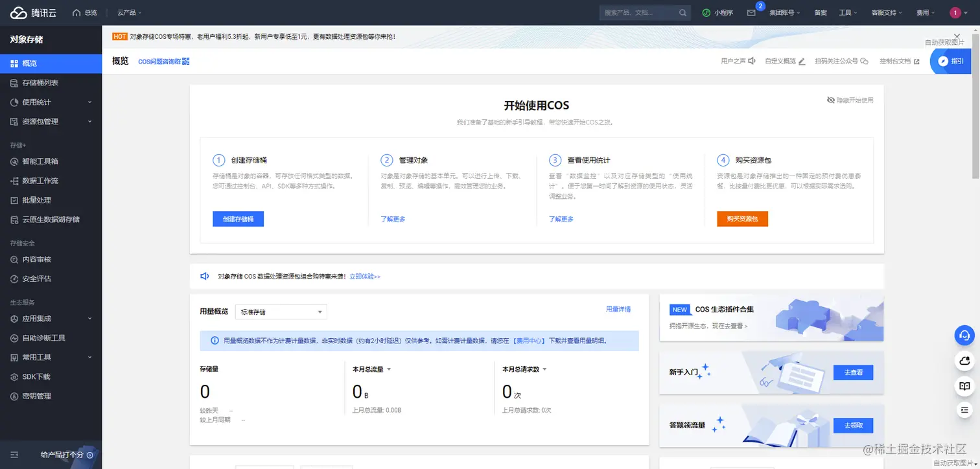Click 去查看 on 新手入门 card
Image resolution: width=980 pixels, height=469 pixels.
853,372
